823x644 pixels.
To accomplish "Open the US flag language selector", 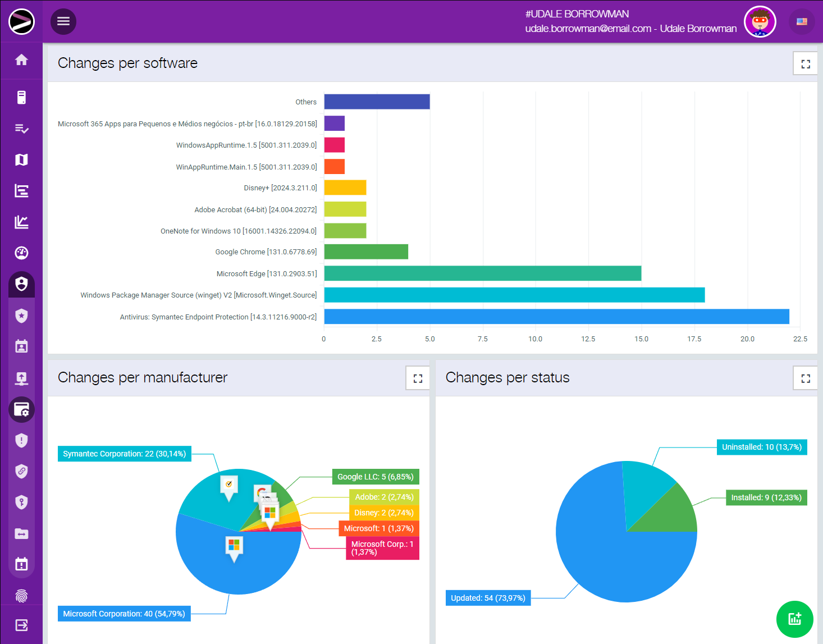I will 802,22.
